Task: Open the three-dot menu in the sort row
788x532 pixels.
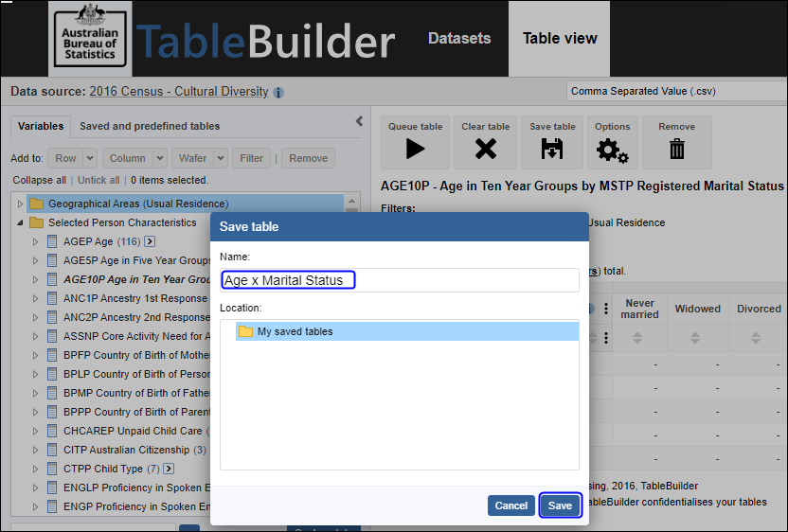Action: [606, 338]
